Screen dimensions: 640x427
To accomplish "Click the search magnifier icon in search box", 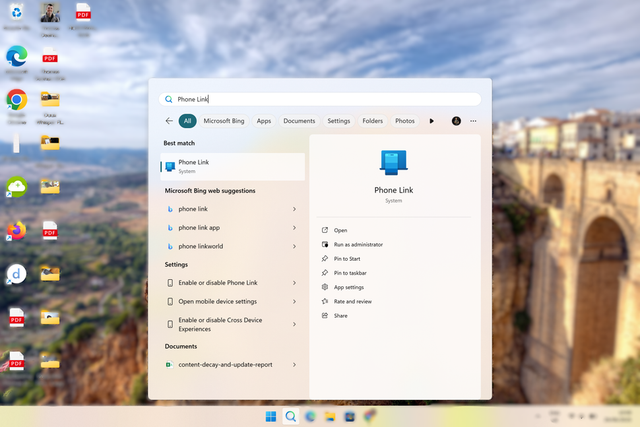I will (x=169, y=99).
